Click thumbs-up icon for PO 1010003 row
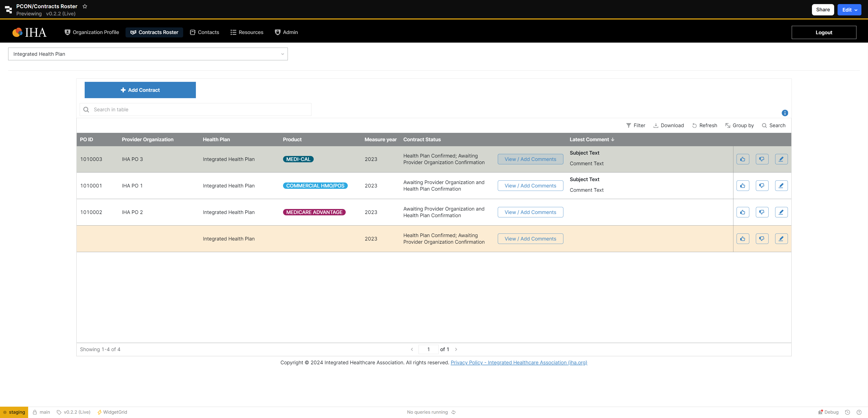 click(x=743, y=159)
